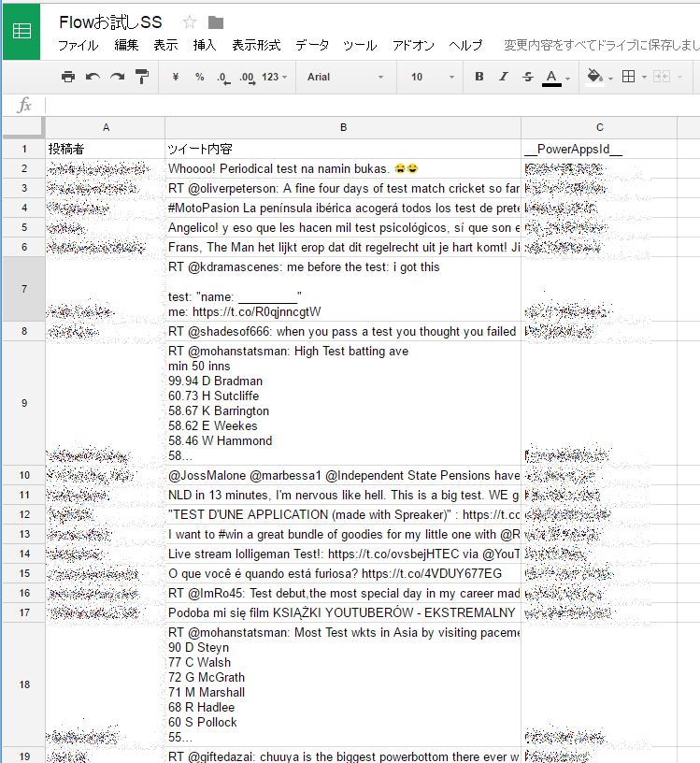Decrease decimal places
Image resolution: width=700 pixels, height=763 pixels.
[223, 78]
